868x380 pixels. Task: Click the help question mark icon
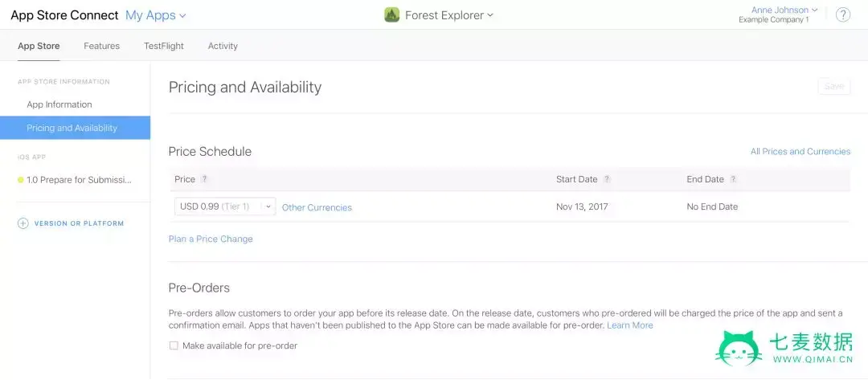(843, 14)
